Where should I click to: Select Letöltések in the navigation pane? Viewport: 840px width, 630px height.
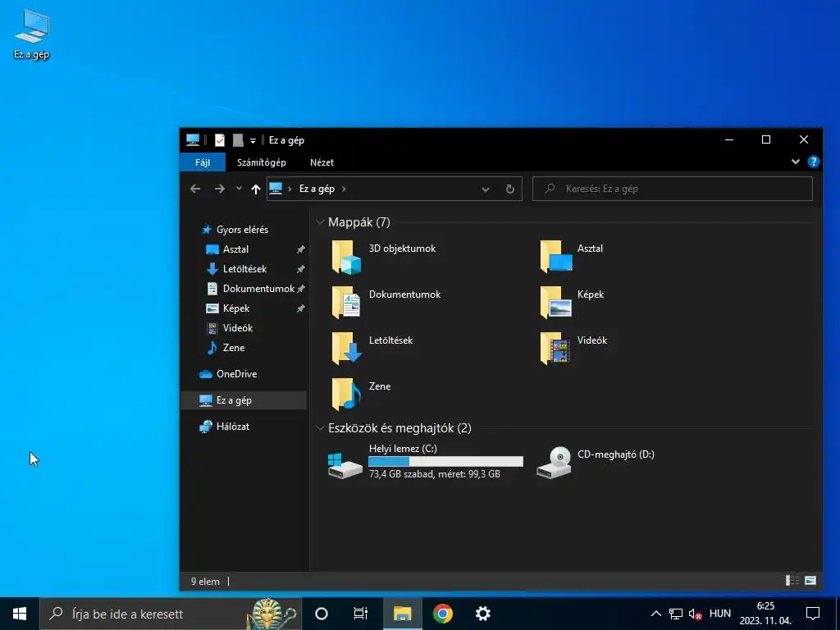point(244,269)
